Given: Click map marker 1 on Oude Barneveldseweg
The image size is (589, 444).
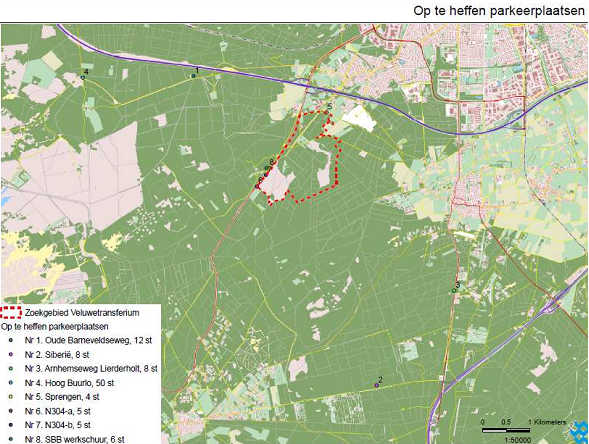Looking at the screenshot, I should pyautogui.click(x=193, y=76).
